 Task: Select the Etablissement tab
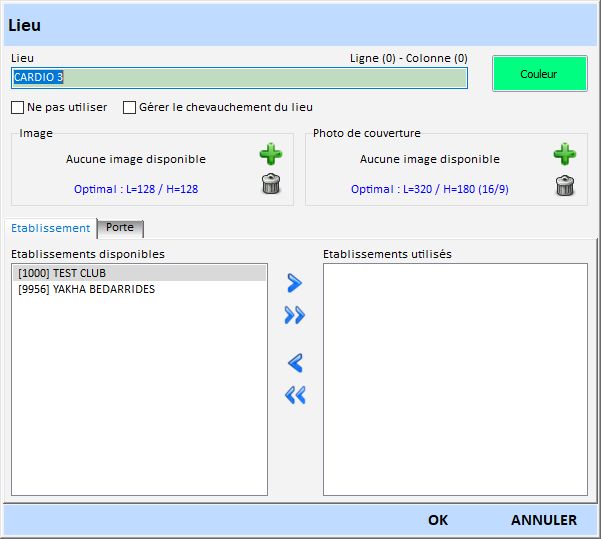point(51,228)
